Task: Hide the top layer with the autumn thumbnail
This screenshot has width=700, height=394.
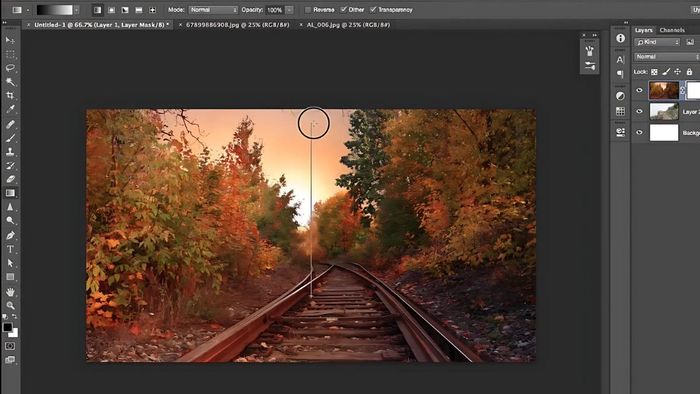Action: pyautogui.click(x=639, y=90)
